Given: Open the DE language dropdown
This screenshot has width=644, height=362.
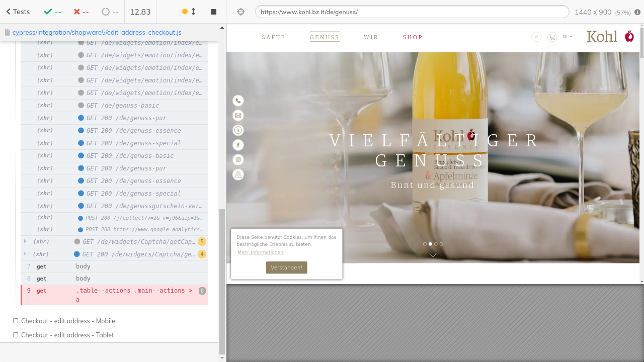Looking at the screenshot, I should (568, 37).
